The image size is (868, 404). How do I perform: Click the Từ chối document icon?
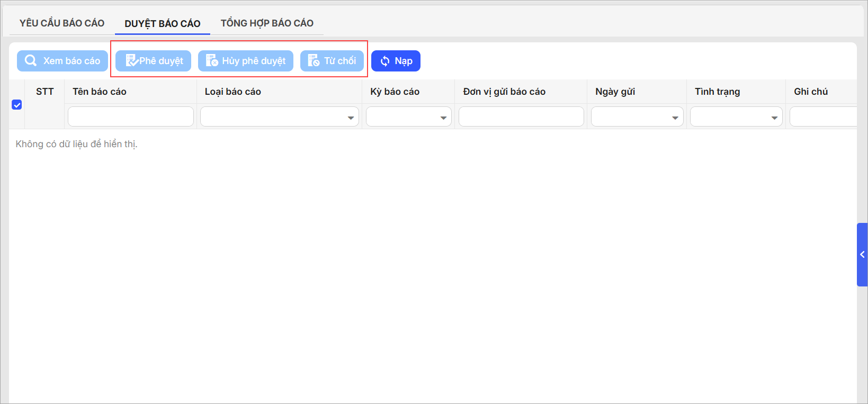(314, 61)
